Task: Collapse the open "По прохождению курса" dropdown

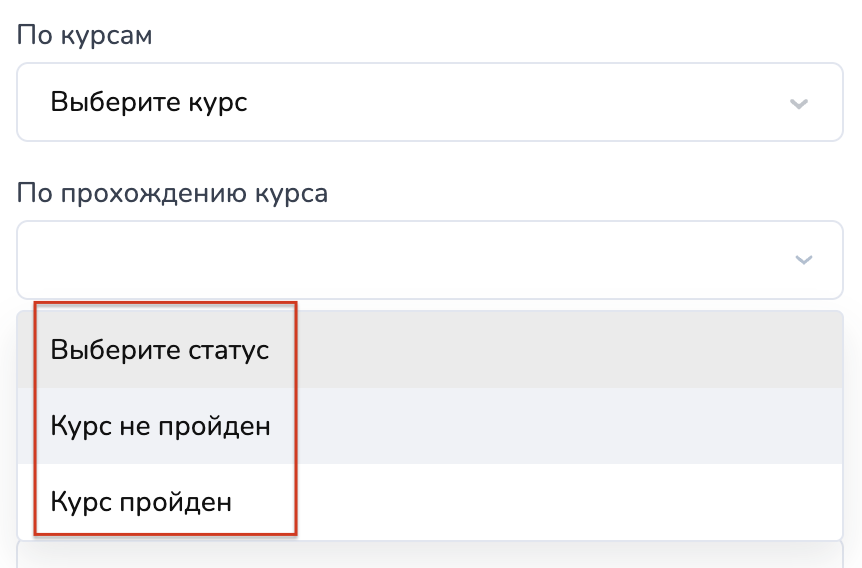Action: [x=429, y=260]
